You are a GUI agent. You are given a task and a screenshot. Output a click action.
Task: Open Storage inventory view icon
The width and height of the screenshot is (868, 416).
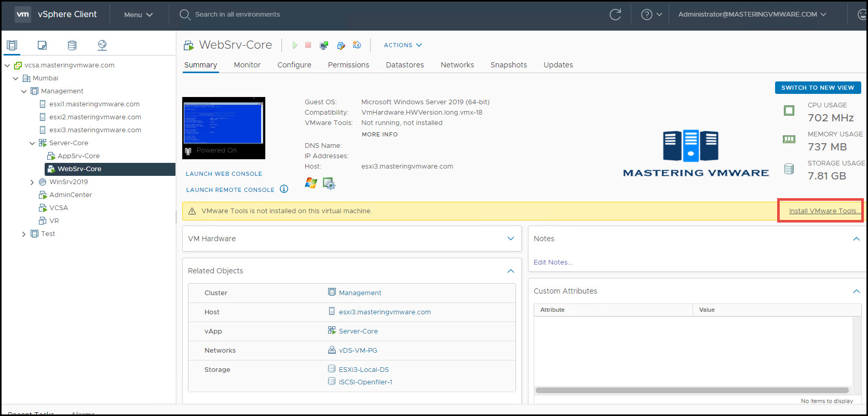[x=72, y=45]
